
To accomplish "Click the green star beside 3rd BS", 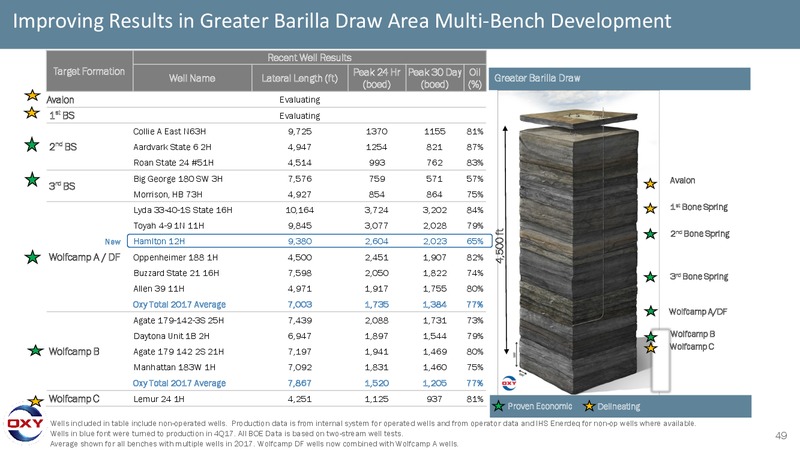I will [32, 180].
